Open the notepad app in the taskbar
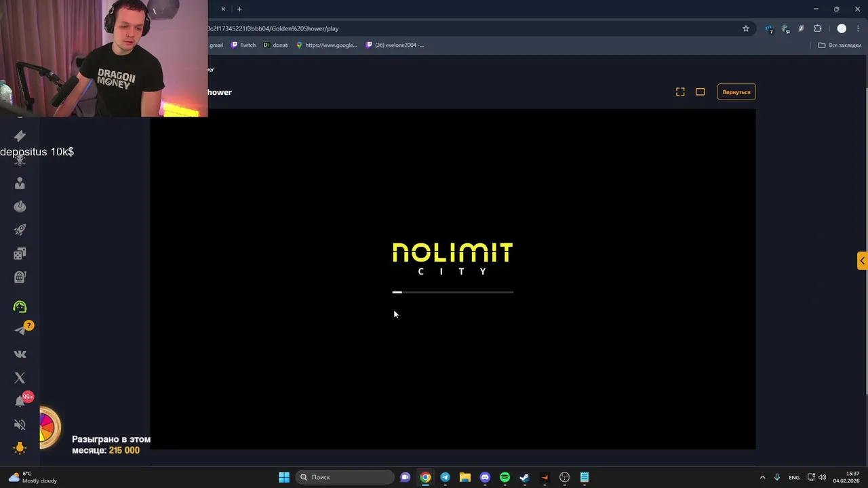The height and width of the screenshot is (488, 868). click(585, 477)
